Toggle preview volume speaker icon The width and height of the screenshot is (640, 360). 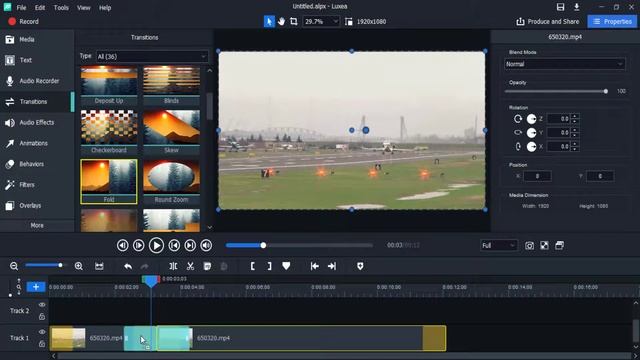pyautogui.click(x=207, y=245)
